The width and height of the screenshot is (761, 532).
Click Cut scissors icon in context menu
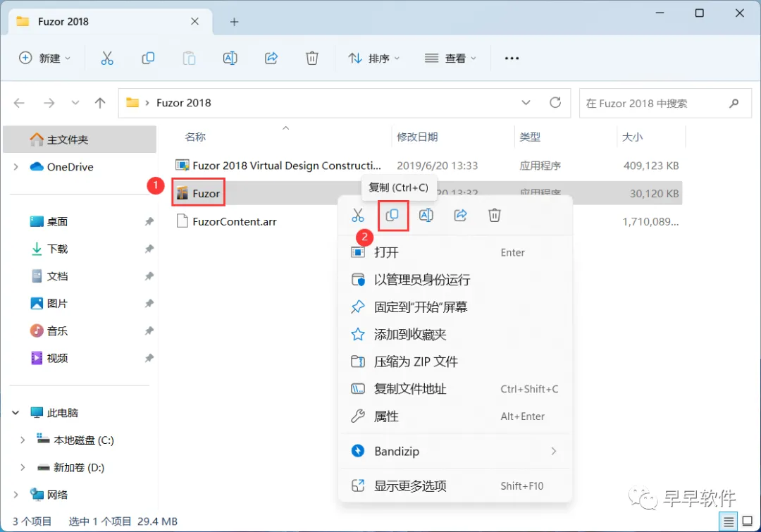click(x=358, y=215)
